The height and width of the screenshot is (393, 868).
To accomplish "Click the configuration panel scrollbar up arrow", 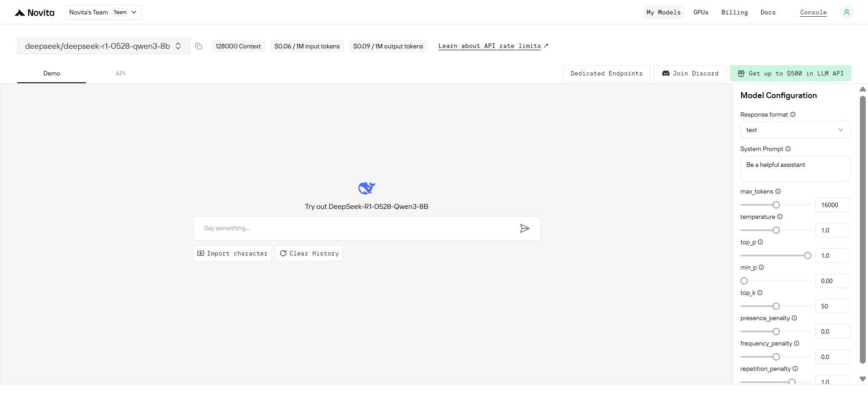I will (863, 89).
